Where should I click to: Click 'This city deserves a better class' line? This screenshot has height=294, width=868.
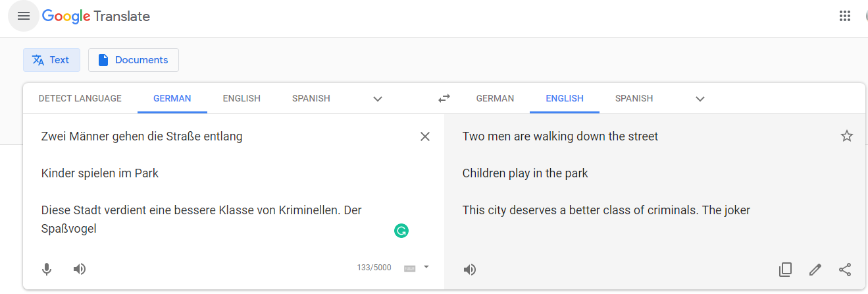pos(606,210)
